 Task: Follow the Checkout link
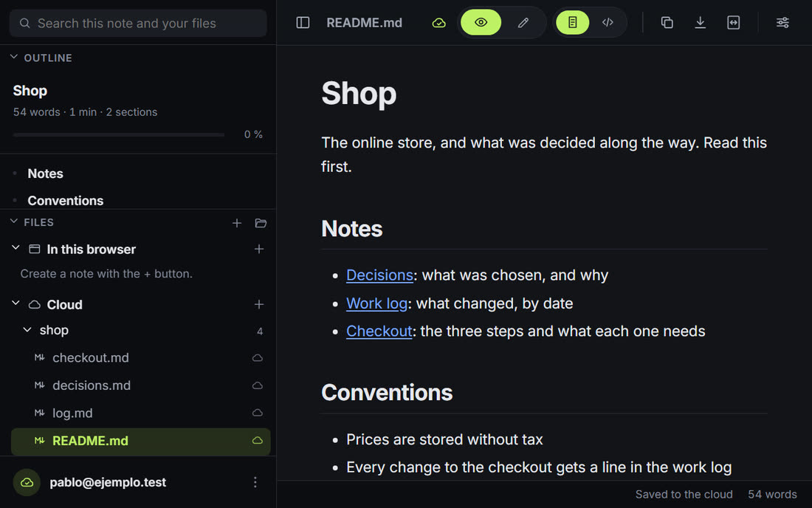379,332
